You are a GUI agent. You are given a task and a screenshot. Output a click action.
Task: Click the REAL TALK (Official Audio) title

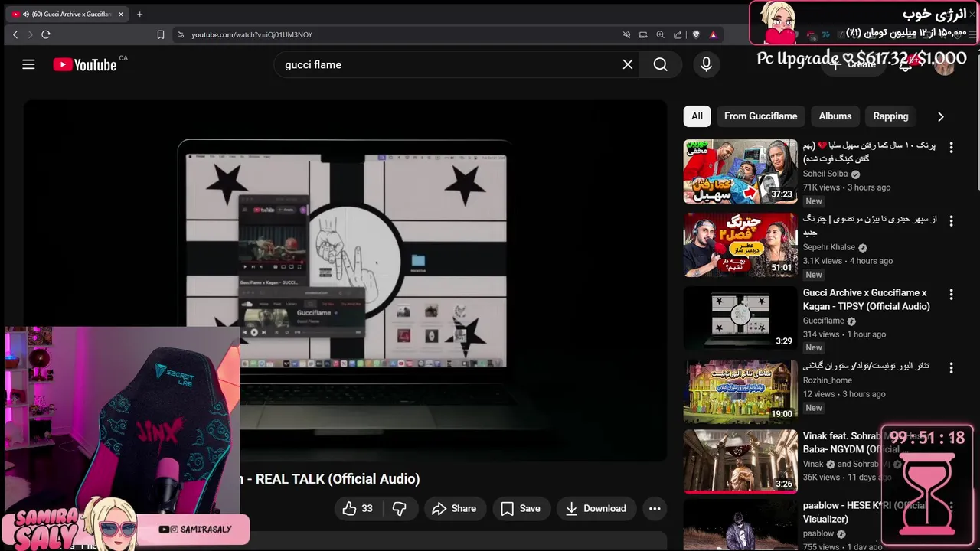tap(338, 479)
